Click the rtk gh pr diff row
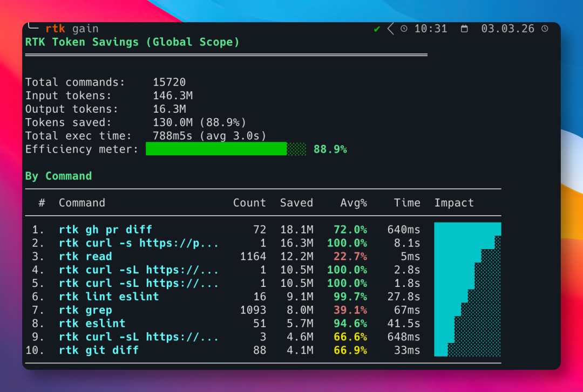583x392 pixels. [x=105, y=230]
